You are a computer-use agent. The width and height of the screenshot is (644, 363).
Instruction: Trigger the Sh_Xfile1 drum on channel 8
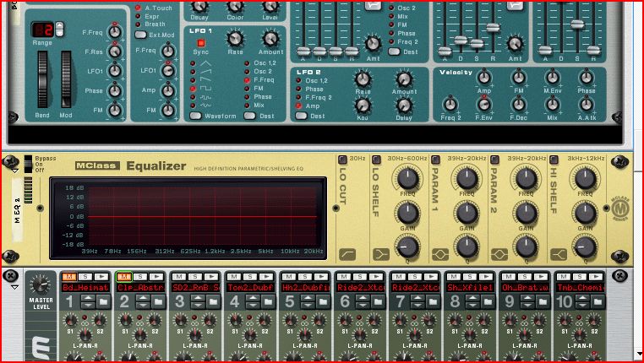tap(486, 277)
